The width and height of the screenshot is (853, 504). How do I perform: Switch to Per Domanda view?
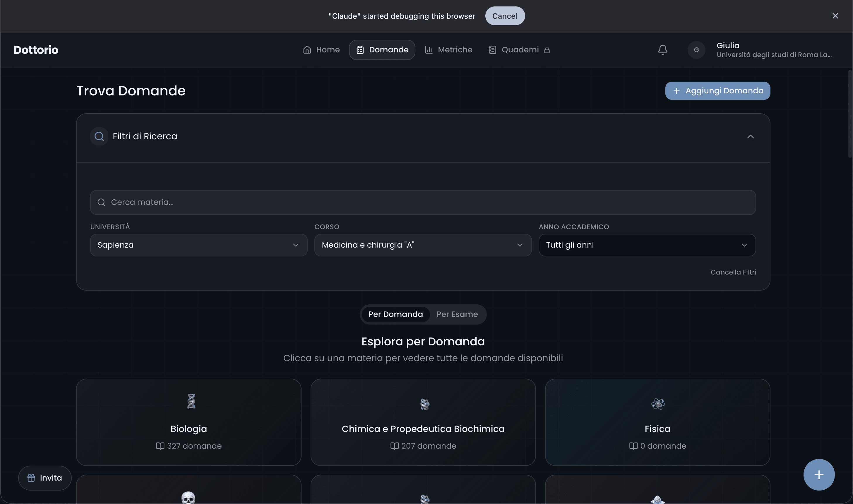[395, 315]
